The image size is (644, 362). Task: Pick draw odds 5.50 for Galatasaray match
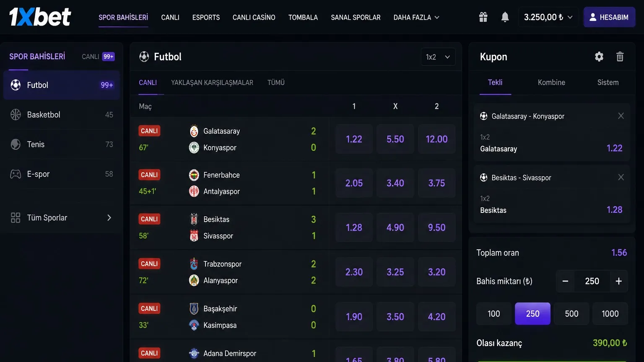click(395, 139)
